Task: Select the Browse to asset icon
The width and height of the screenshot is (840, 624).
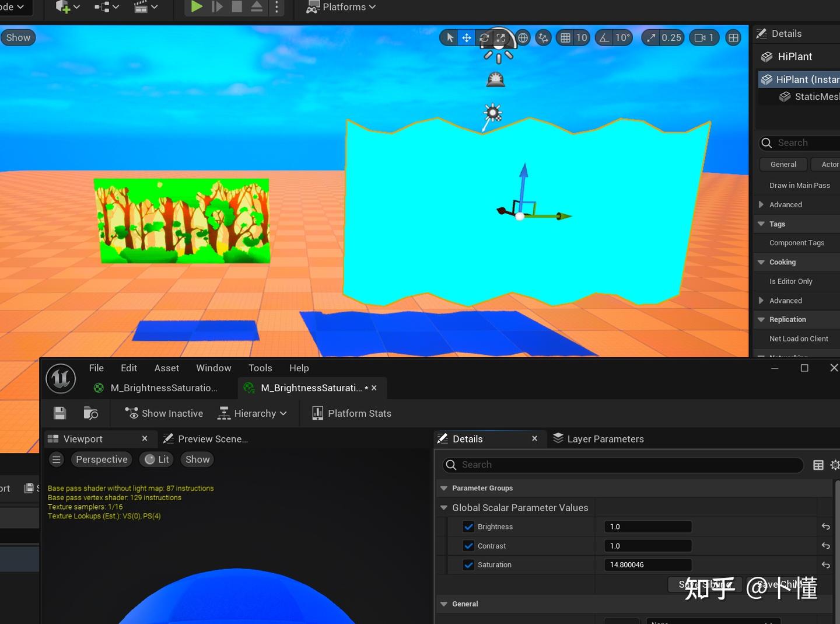Action: tap(91, 413)
